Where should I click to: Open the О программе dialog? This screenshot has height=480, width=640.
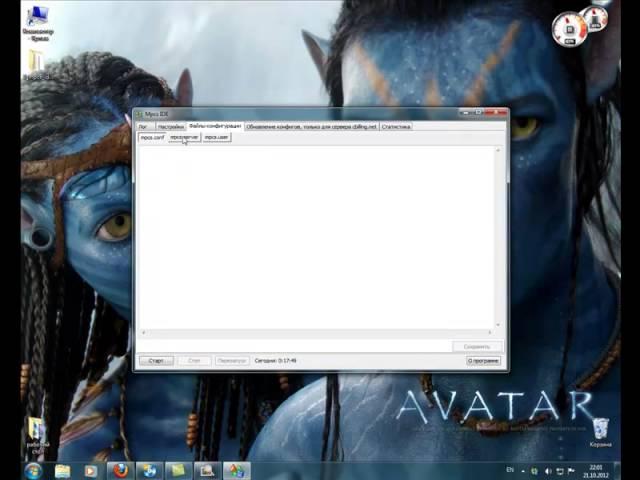tap(483, 361)
